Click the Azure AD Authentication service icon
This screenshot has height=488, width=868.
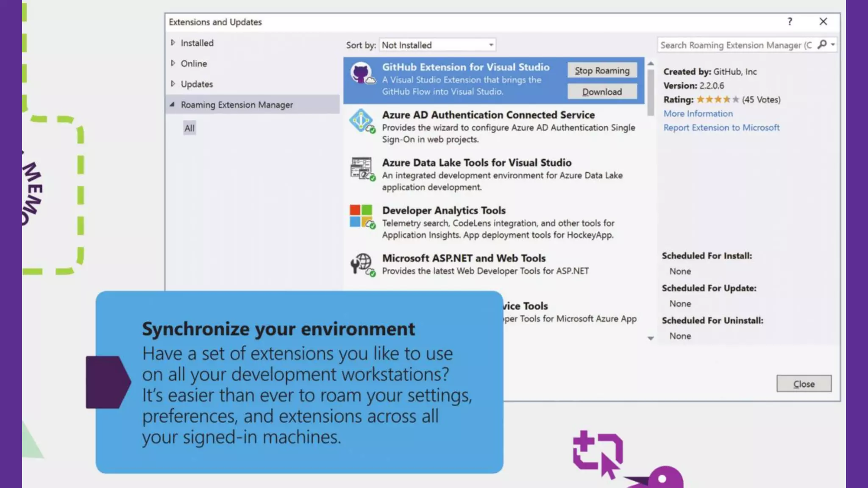click(x=362, y=121)
